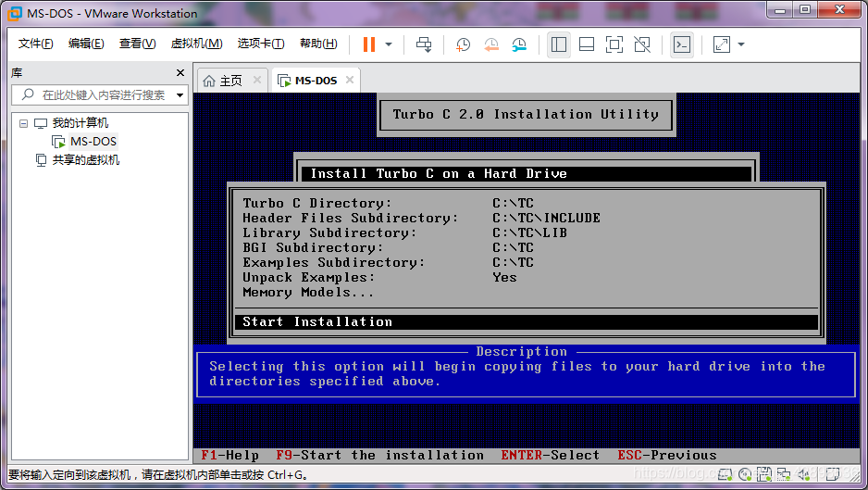
Task: Click the hard disk status icon
Action: (725, 474)
